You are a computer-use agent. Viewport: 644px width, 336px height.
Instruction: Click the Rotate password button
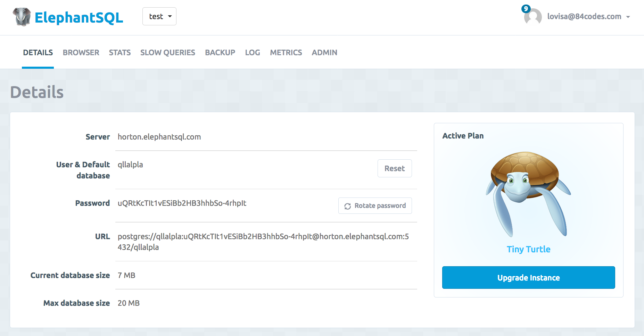(375, 205)
